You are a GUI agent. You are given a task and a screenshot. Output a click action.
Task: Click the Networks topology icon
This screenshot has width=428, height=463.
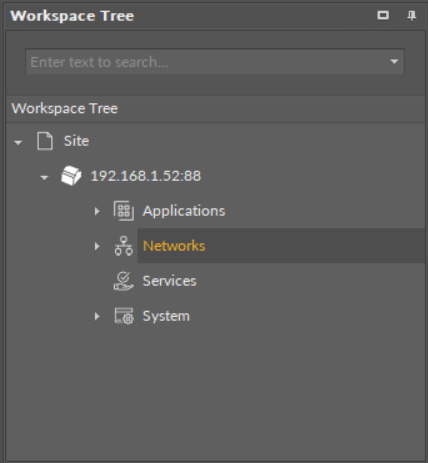pyautogui.click(x=124, y=246)
